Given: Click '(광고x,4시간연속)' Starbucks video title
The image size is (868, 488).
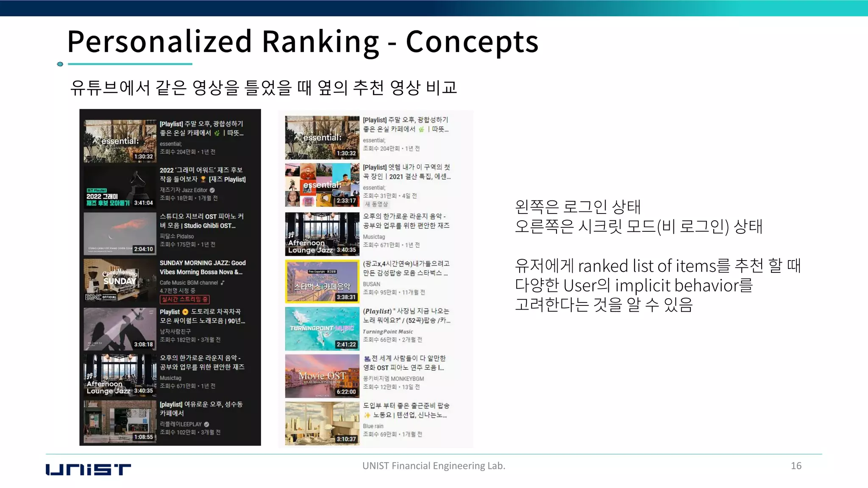Looking at the screenshot, I should 406,268.
